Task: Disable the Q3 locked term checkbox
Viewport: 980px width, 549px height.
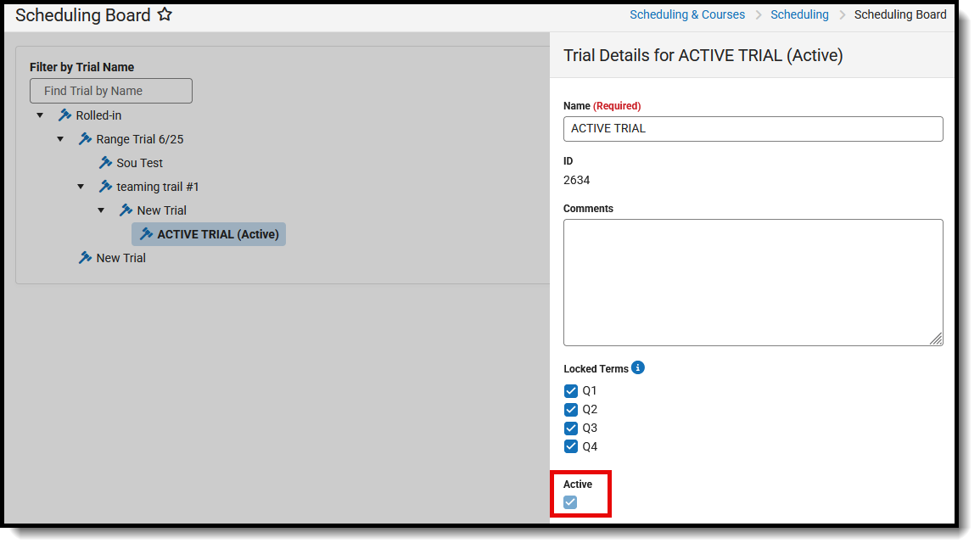Action: point(571,428)
